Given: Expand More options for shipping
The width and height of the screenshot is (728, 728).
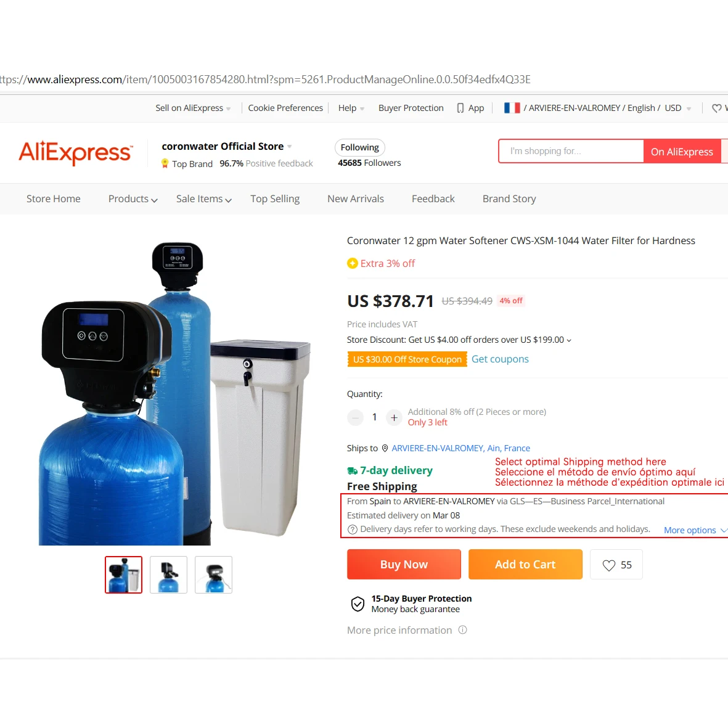Looking at the screenshot, I should tap(695, 530).
